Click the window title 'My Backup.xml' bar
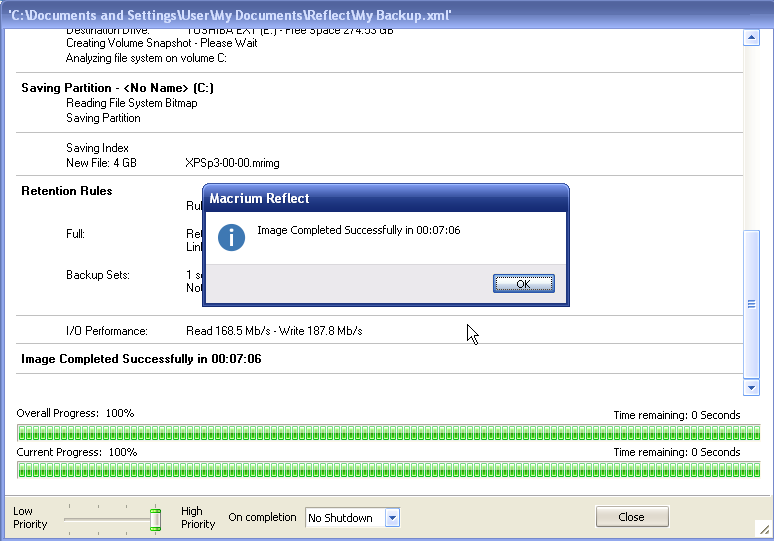 [x=387, y=15]
